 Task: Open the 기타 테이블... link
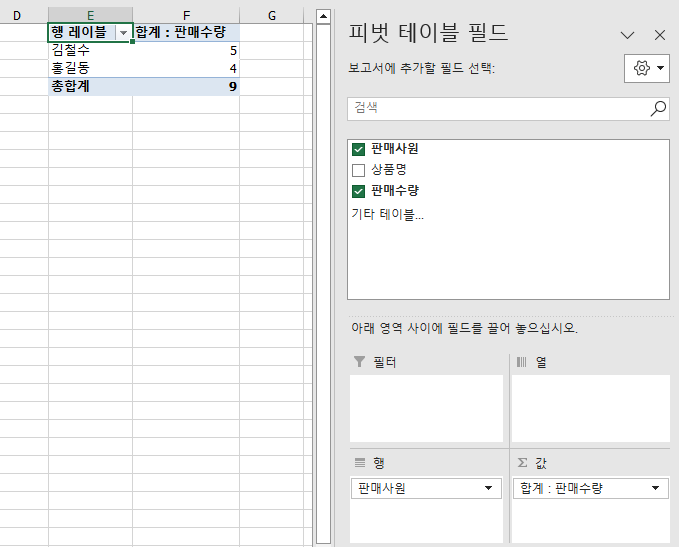pyautogui.click(x=388, y=214)
